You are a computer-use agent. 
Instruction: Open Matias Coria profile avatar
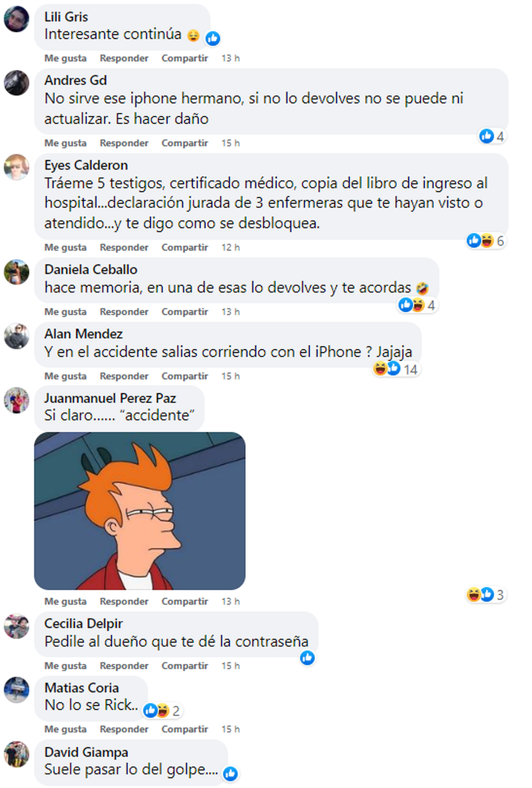coord(16,690)
